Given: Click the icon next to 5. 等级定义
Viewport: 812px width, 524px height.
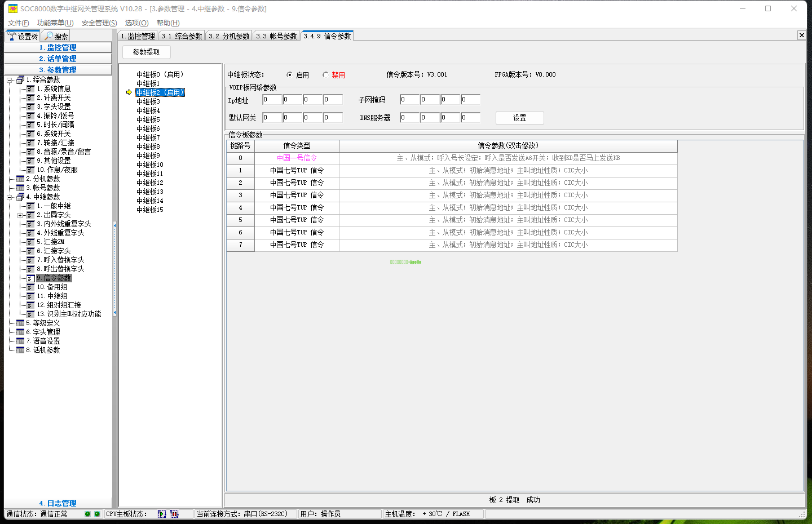Looking at the screenshot, I should [21, 323].
